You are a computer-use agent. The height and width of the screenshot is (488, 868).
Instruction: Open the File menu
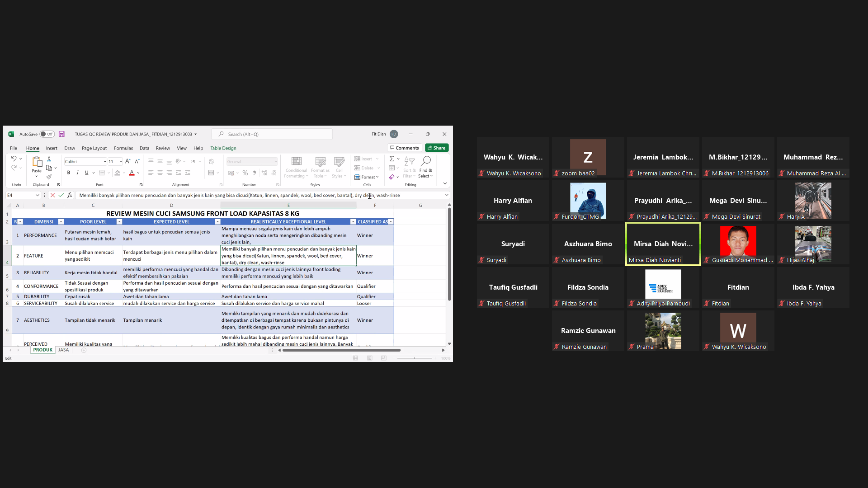[x=14, y=148]
